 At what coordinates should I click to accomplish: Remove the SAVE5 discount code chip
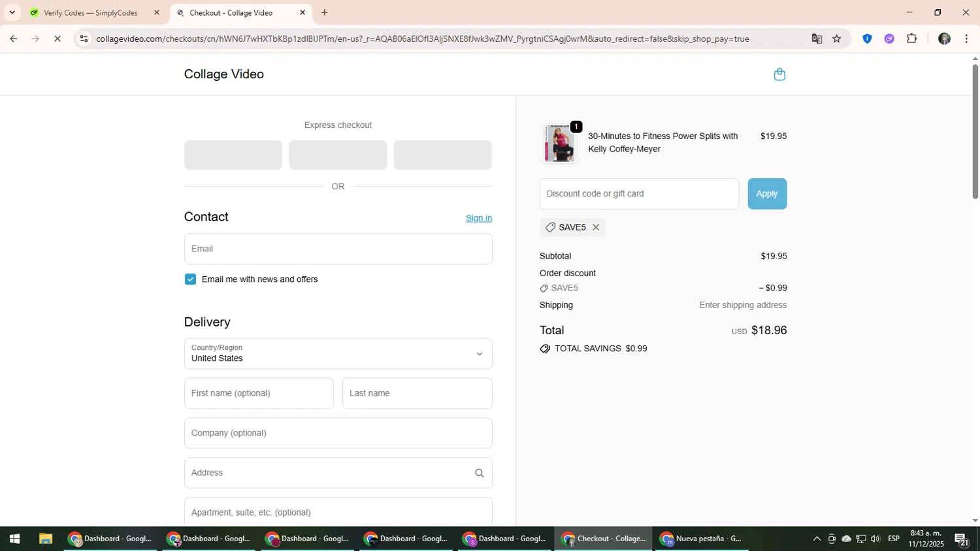tap(596, 227)
